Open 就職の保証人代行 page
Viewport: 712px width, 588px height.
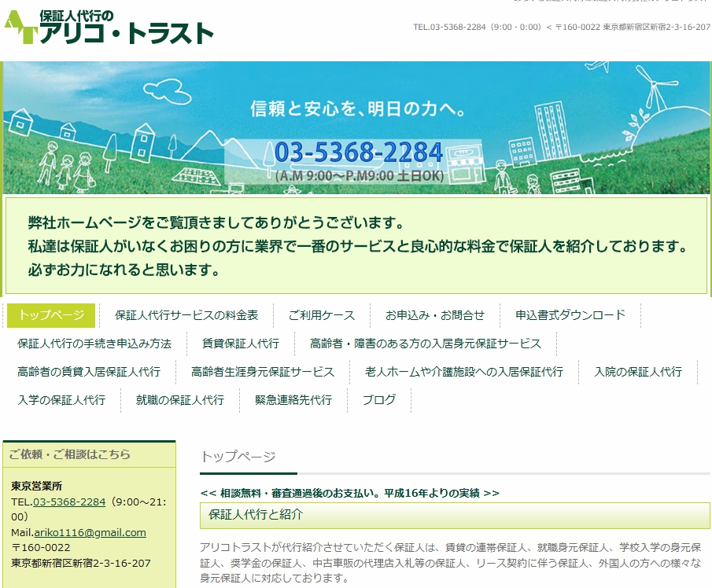[180, 400]
